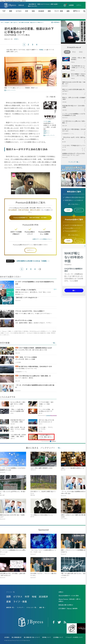Switch to the 昨日 ranking tab
Image resolution: width=87 pixels, height=644 pixels.
tap(74, 52)
